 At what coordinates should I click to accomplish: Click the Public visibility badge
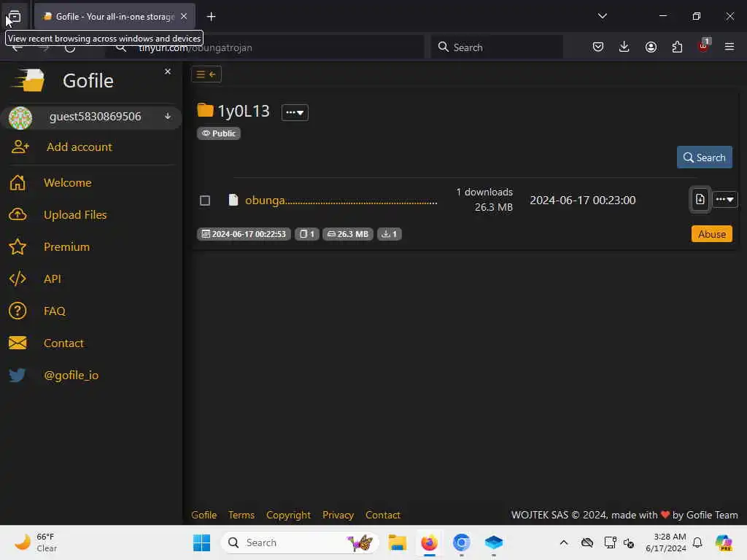[x=219, y=133]
